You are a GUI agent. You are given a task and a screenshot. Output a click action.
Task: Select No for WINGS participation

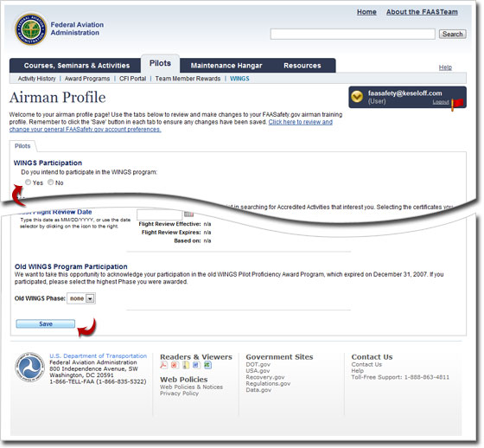tap(51, 182)
